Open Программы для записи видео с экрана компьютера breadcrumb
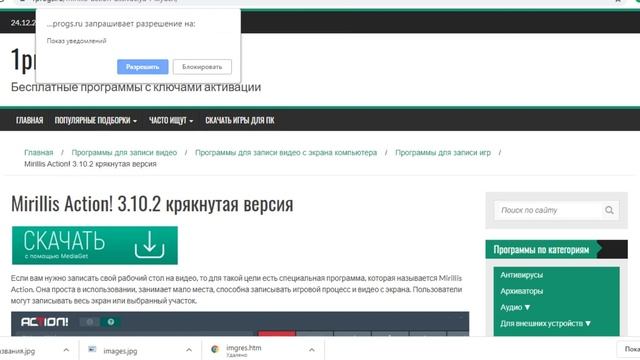The image size is (640, 360). pos(286,153)
